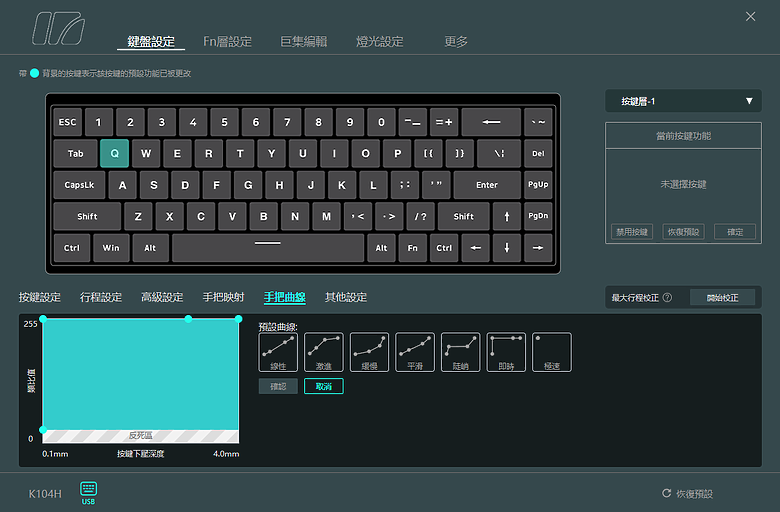Click the 禁用按鍵 disable key button
Image resolution: width=780 pixels, height=512 pixels.
pos(632,232)
